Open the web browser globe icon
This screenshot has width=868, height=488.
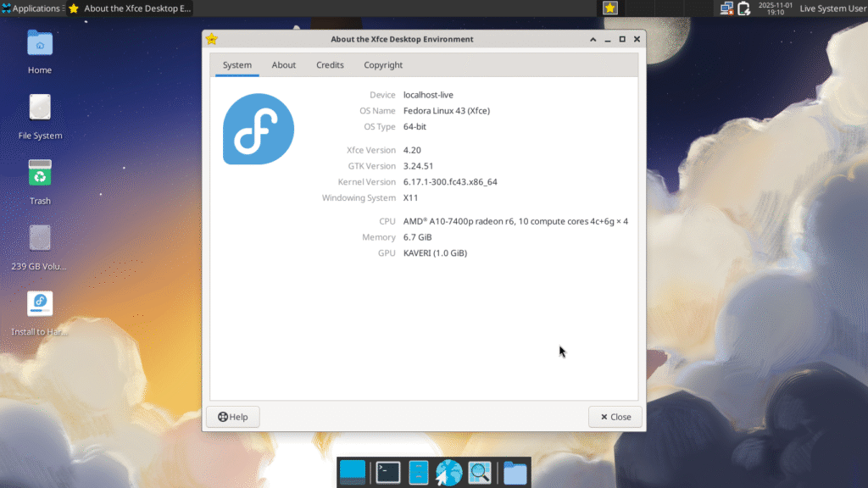tap(449, 472)
